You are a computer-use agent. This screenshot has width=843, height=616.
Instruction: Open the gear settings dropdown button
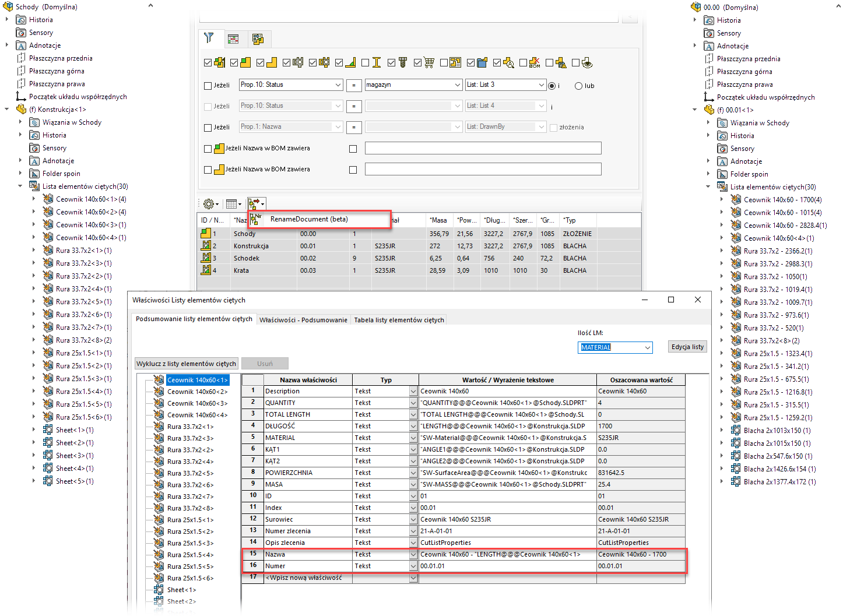[210, 204]
